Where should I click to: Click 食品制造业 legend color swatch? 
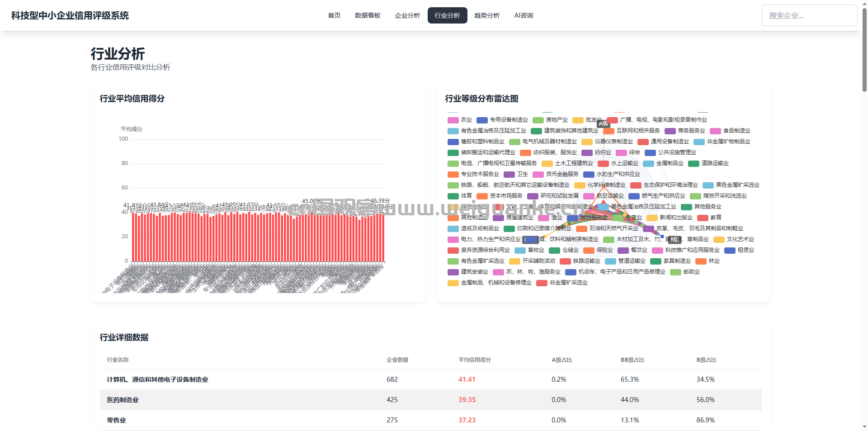tap(715, 131)
